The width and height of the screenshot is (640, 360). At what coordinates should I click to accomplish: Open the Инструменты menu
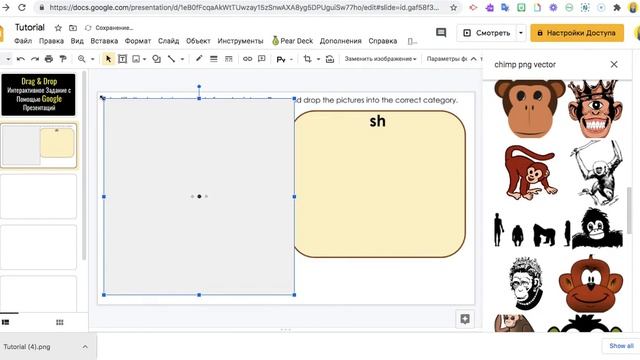point(240,41)
